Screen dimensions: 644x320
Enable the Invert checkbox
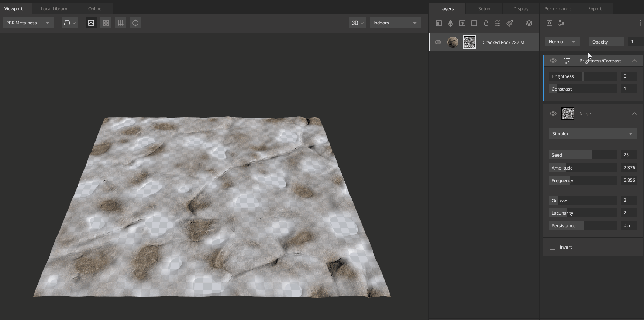pyautogui.click(x=552, y=247)
